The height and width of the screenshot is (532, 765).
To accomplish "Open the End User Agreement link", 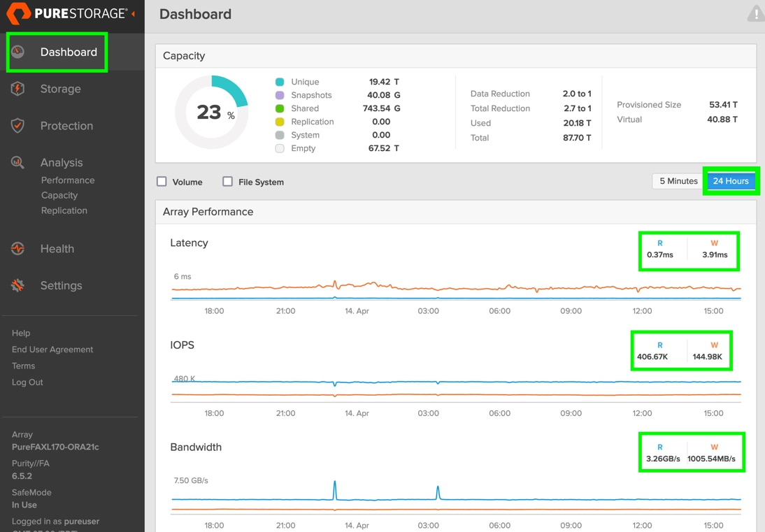I will tap(52, 350).
